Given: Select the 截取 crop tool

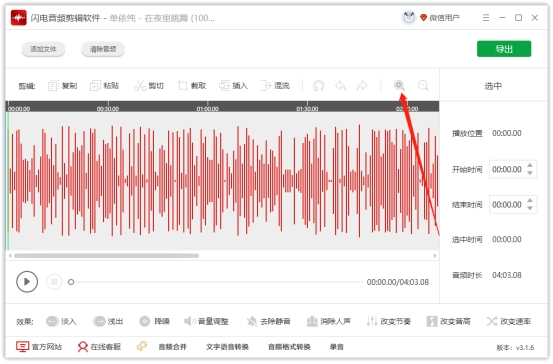Looking at the screenshot, I should click(192, 85).
